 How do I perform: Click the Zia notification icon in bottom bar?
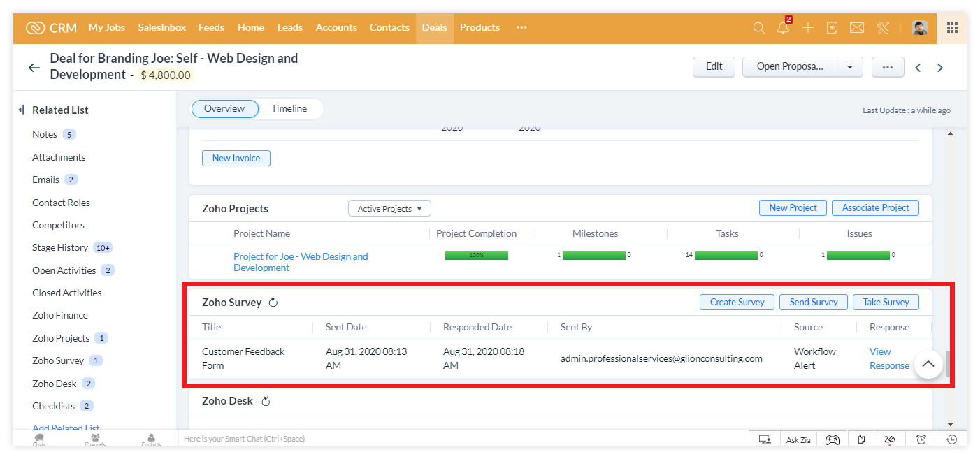[x=890, y=439]
